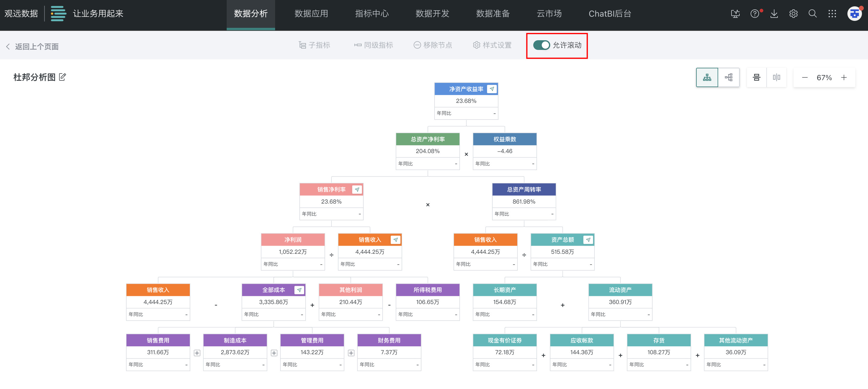This screenshot has width=868, height=389.
Task: Click the operator box between 销售费用 and 制造成本
Action: (x=197, y=353)
